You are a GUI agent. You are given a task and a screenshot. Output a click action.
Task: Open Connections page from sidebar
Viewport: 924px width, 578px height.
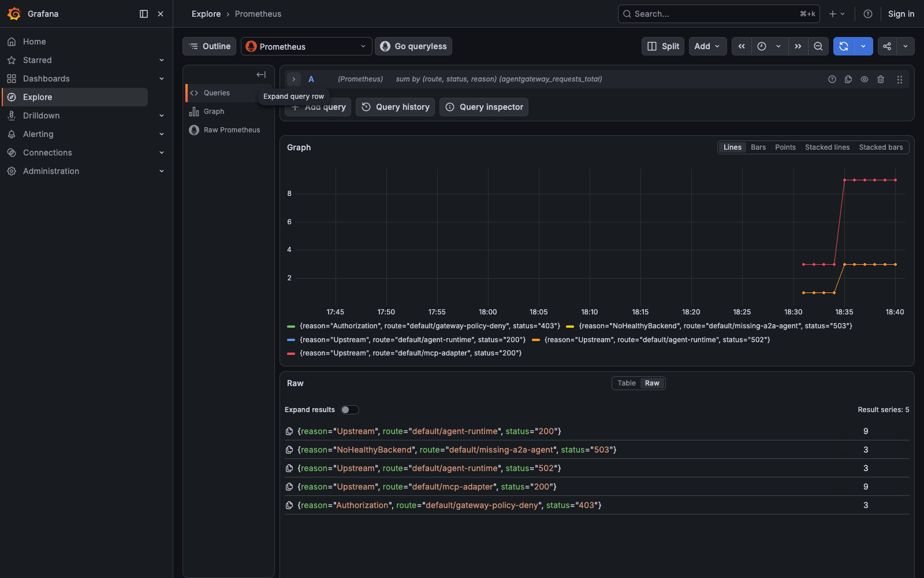(x=47, y=153)
